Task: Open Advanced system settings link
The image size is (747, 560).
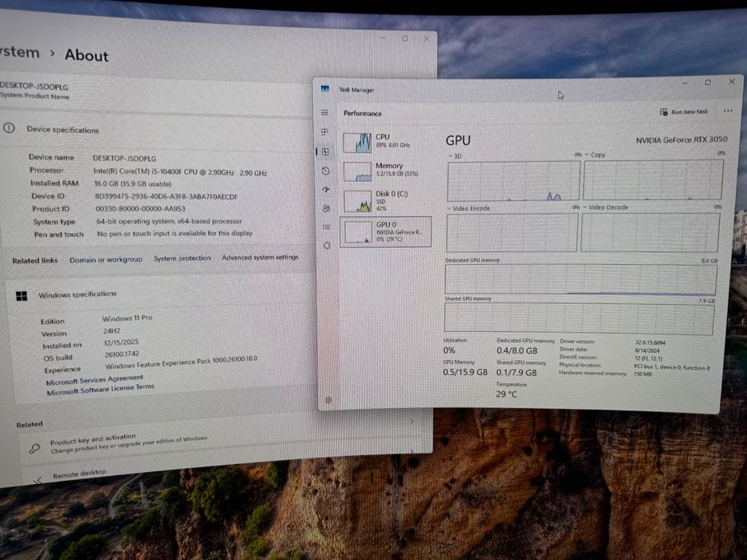Action: 260,257
